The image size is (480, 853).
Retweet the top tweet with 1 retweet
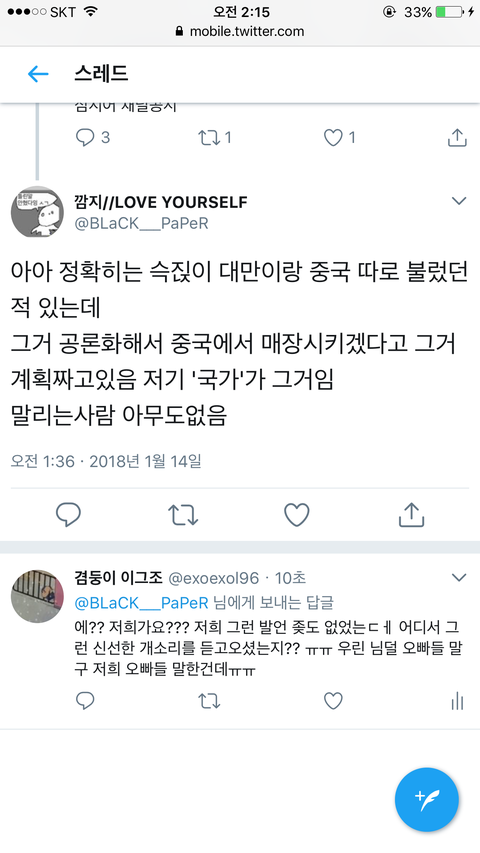tap(214, 138)
